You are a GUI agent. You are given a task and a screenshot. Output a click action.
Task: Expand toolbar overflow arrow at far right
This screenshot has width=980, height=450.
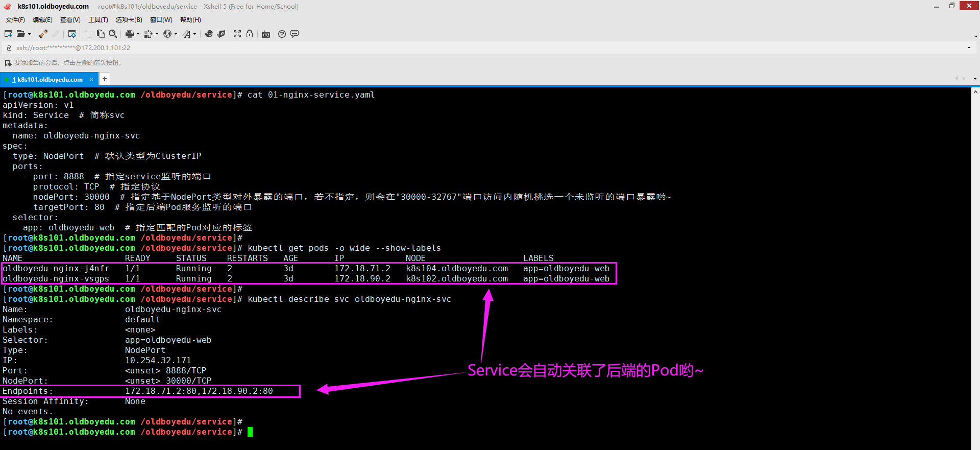(976, 36)
